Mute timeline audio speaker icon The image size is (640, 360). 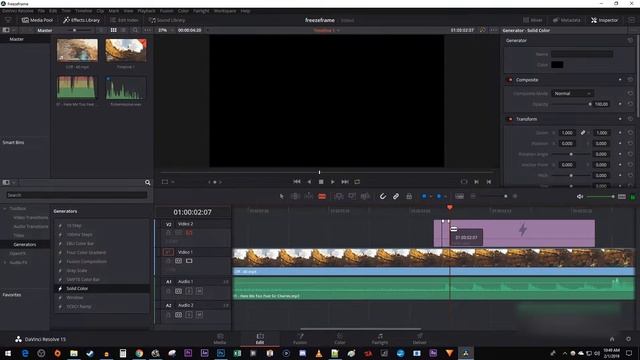[580, 197]
